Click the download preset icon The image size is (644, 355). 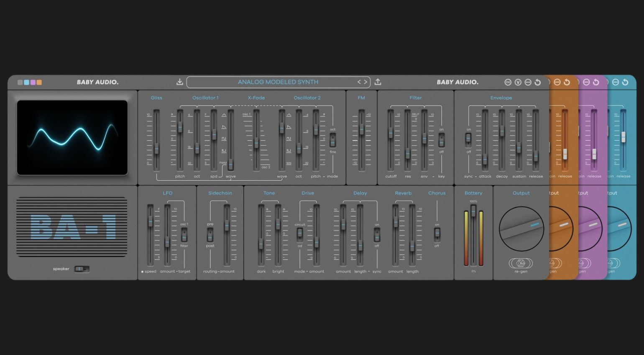click(x=180, y=82)
